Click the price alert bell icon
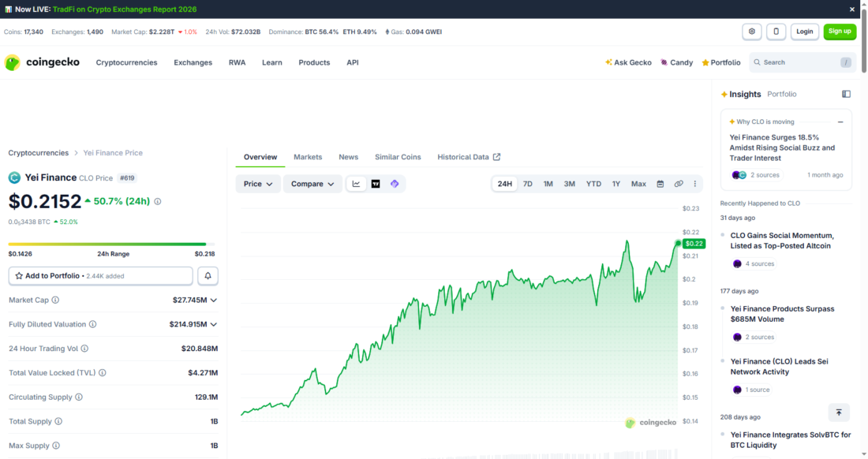Viewport: 868px width, 459px height. pos(208,276)
